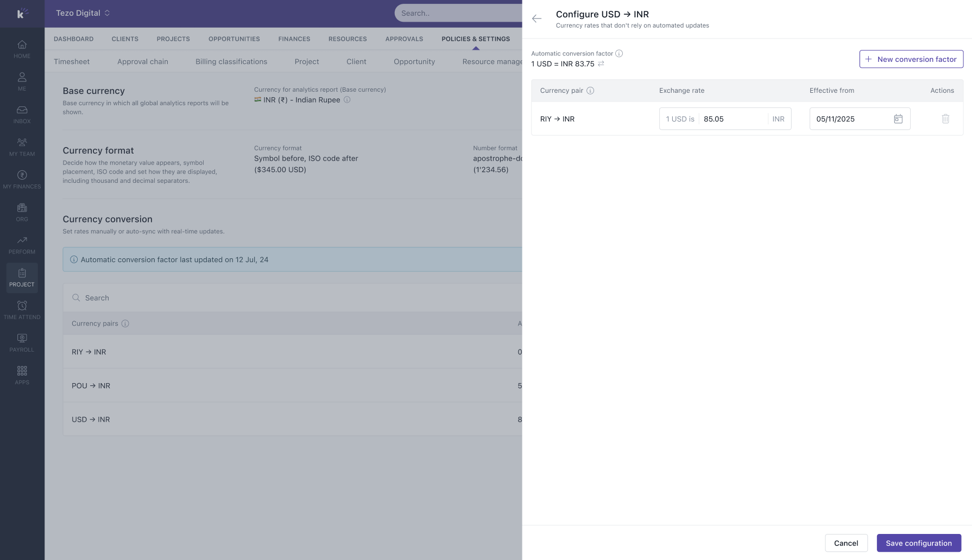Image resolution: width=972 pixels, height=560 pixels.
Task: Open Time Attend sidebar module
Action: coord(22,310)
